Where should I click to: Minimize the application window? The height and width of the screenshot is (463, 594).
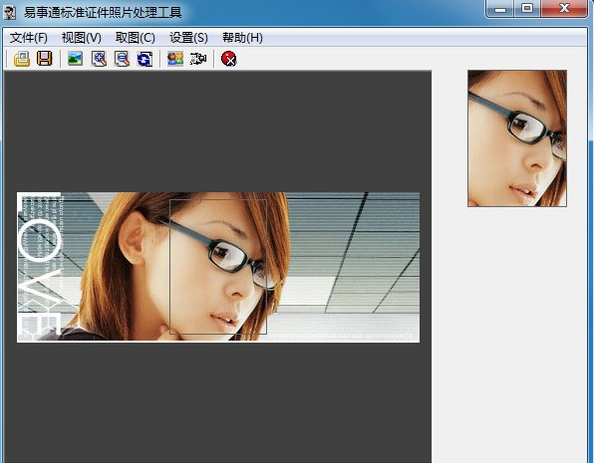coord(500,8)
